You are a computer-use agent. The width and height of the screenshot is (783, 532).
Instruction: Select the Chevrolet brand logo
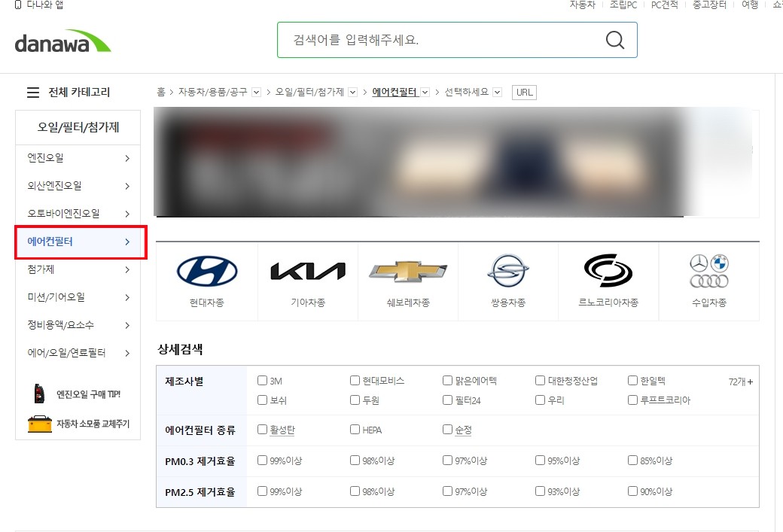coord(408,271)
